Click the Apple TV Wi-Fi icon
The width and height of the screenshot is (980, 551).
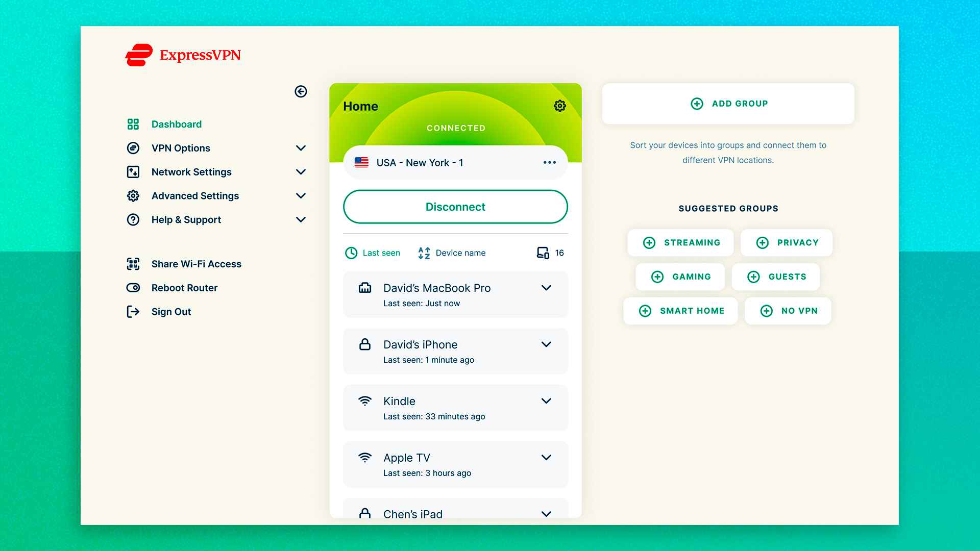click(x=365, y=458)
